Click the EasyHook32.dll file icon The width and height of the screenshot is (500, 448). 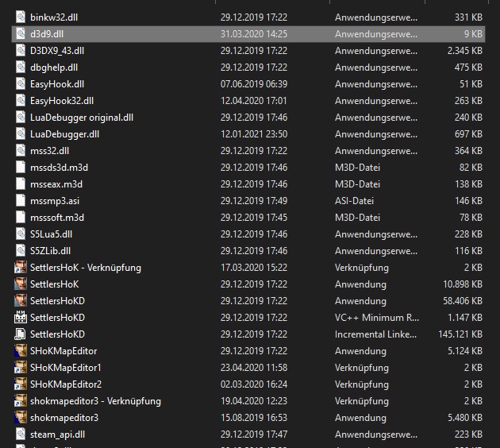[21, 100]
